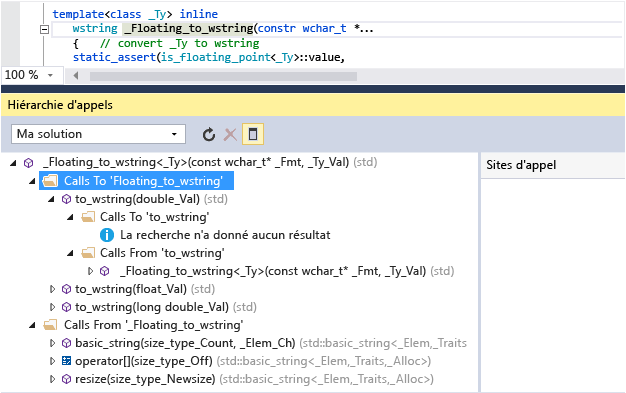The image size is (626, 393).
Task: Click the folder icon of Calls From '_Floating_to_wstring'
Action: tap(50, 325)
